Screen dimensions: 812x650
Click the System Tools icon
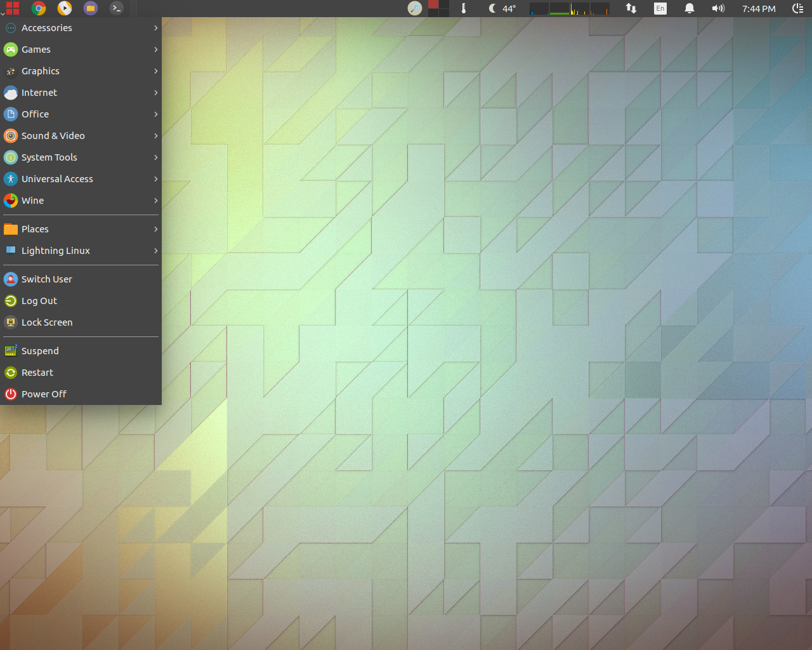coord(11,157)
